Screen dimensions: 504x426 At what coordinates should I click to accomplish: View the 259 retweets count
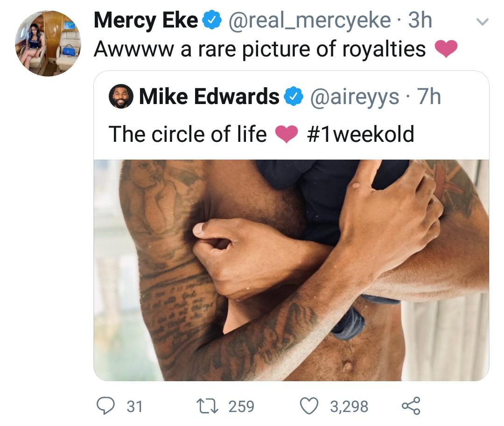241,406
